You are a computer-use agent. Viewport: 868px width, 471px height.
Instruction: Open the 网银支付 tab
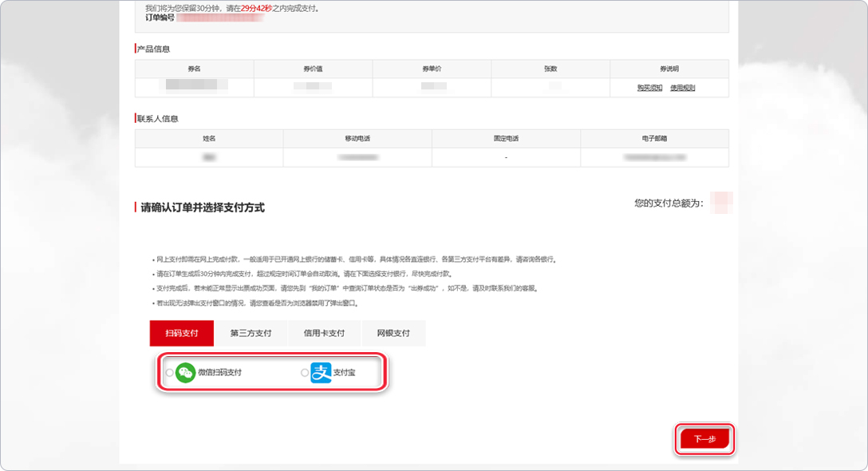(393, 333)
